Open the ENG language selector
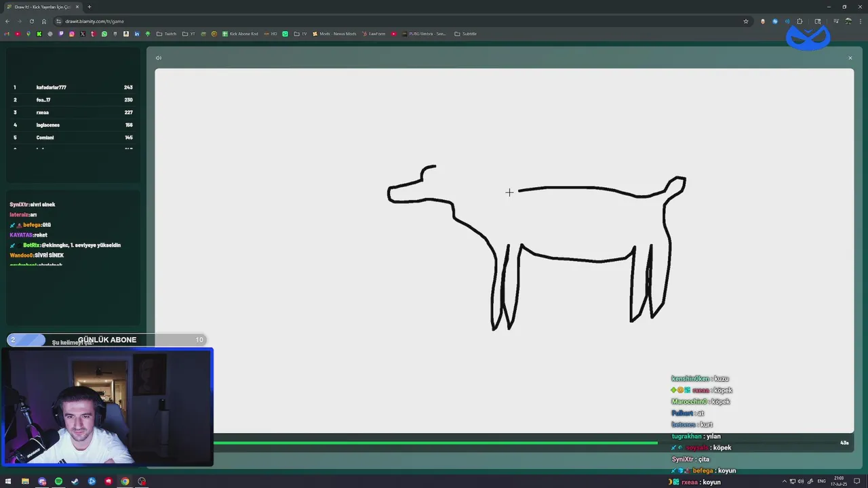The image size is (868, 488). 822,481
